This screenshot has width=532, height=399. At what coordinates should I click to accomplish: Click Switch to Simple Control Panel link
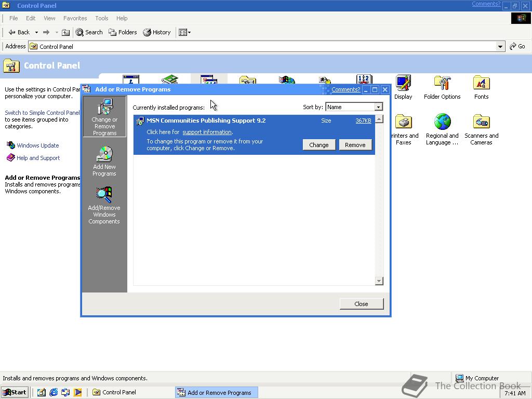click(x=42, y=113)
